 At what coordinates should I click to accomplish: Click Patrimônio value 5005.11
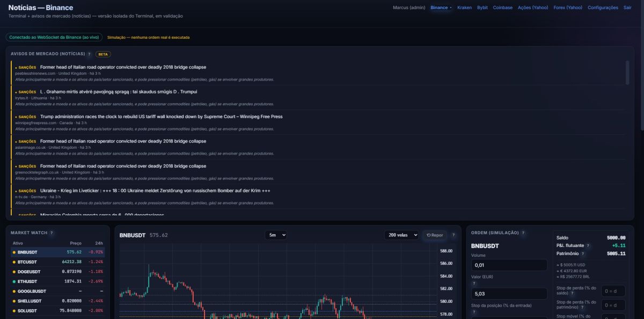click(616, 253)
